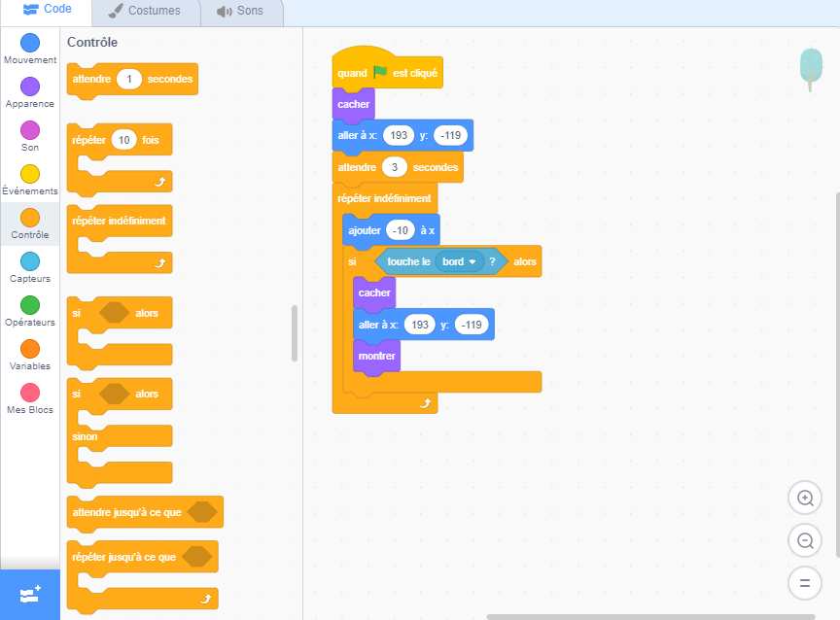
Task: Edit the -10 value in ajouter à x
Action: point(401,230)
